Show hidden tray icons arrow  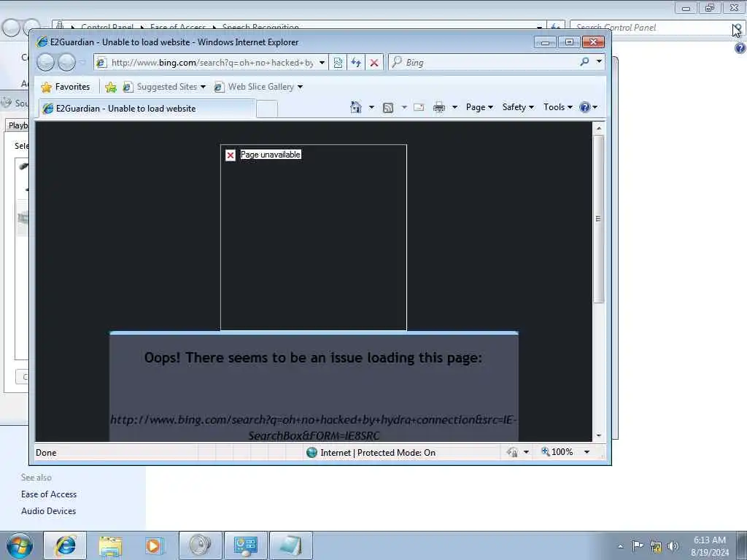[620, 546]
